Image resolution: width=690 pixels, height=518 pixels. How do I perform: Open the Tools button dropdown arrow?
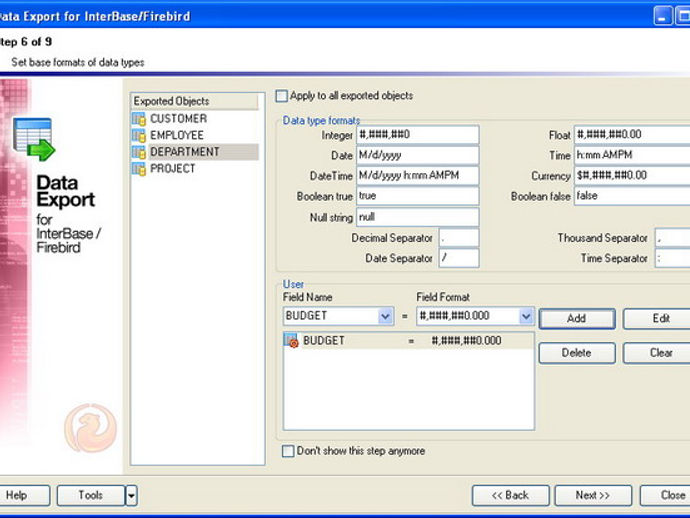131,496
